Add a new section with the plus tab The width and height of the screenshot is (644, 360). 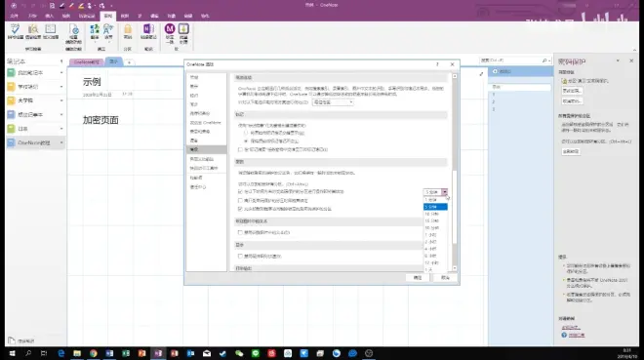(x=129, y=62)
